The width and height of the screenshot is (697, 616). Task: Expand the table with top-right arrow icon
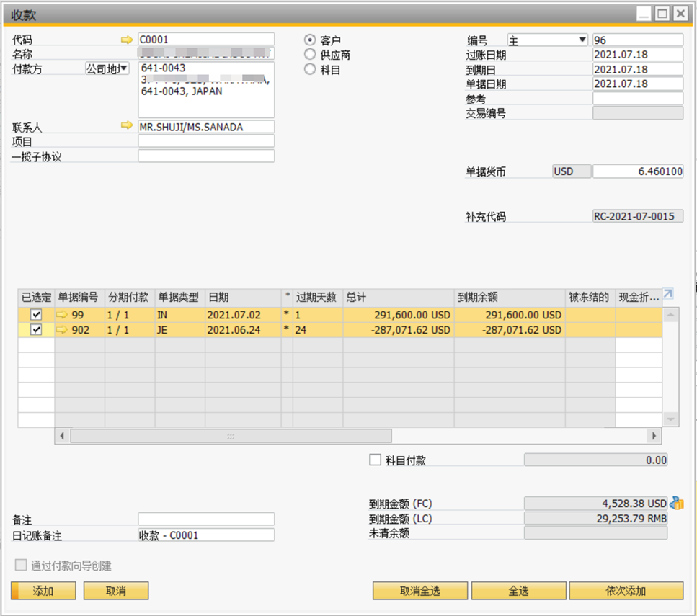(x=668, y=294)
